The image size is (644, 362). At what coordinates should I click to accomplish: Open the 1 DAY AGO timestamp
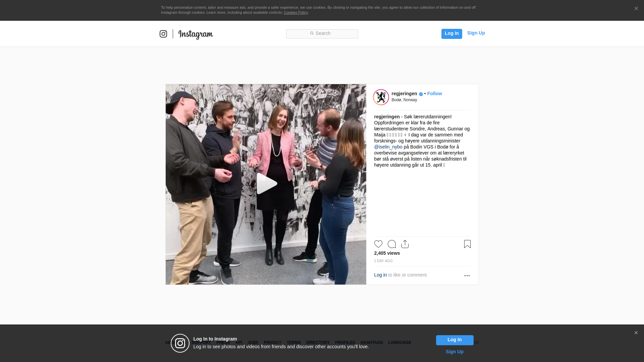383,261
